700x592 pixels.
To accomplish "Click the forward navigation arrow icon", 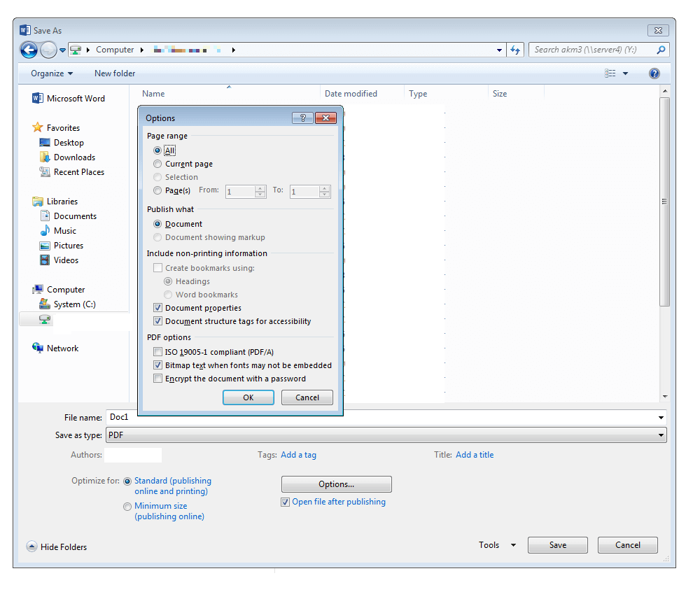I will (48, 50).
